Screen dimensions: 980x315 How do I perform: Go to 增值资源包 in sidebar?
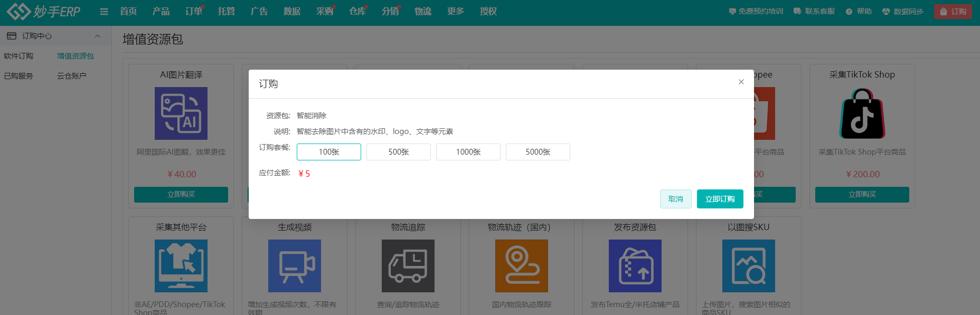tap(76, 56)
